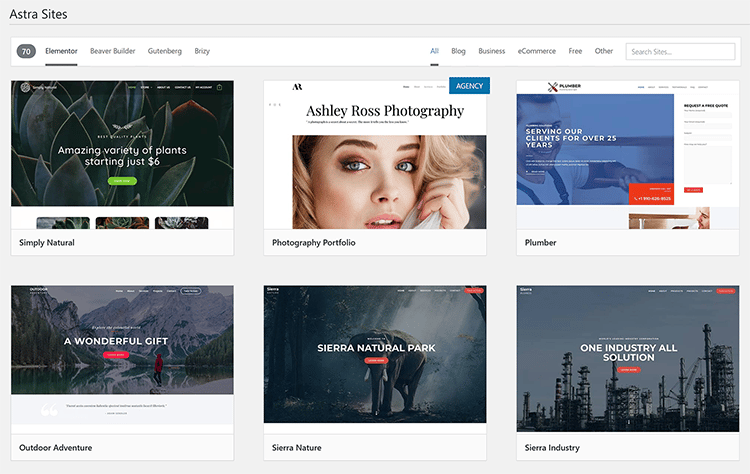Click the 70 sites count badge

coord(27,52)
